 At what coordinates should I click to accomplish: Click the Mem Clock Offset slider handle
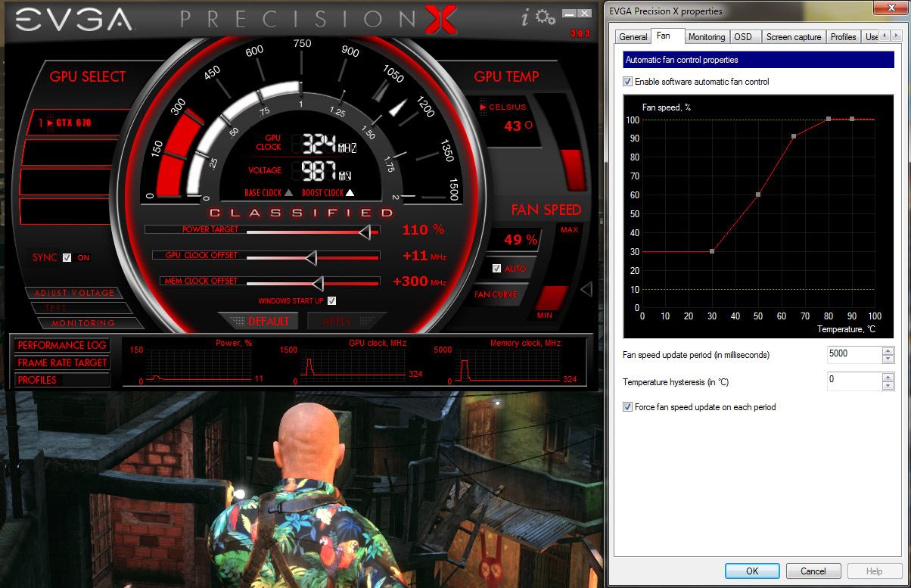(318, 283)
